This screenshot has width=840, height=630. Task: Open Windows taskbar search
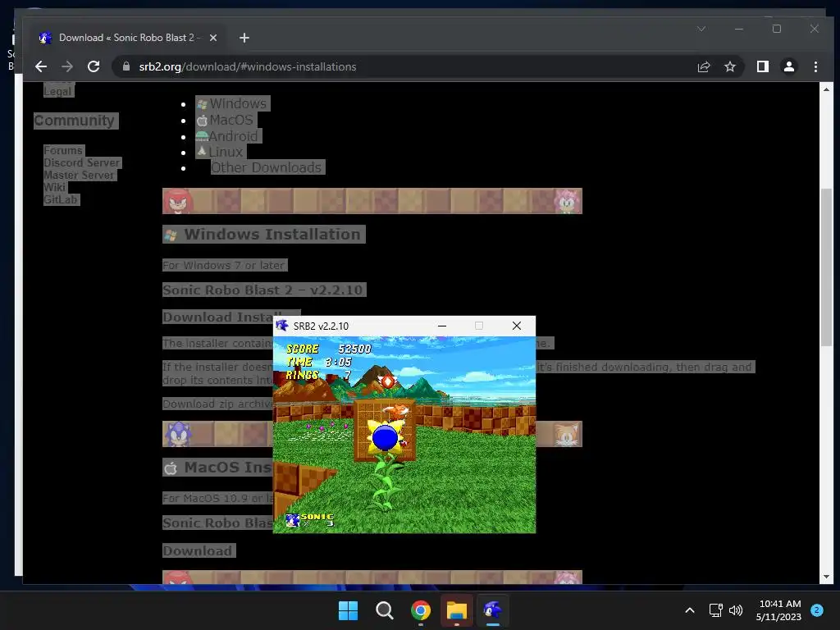point(384,610)
